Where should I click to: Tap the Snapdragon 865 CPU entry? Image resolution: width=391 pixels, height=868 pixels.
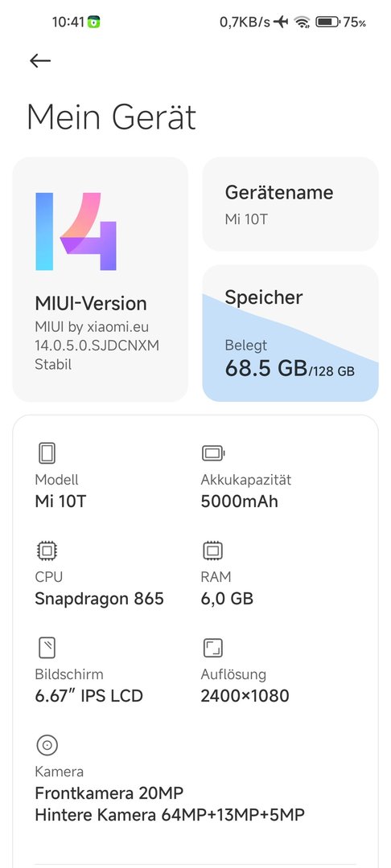pyautogui.click(x=99, y=599)
